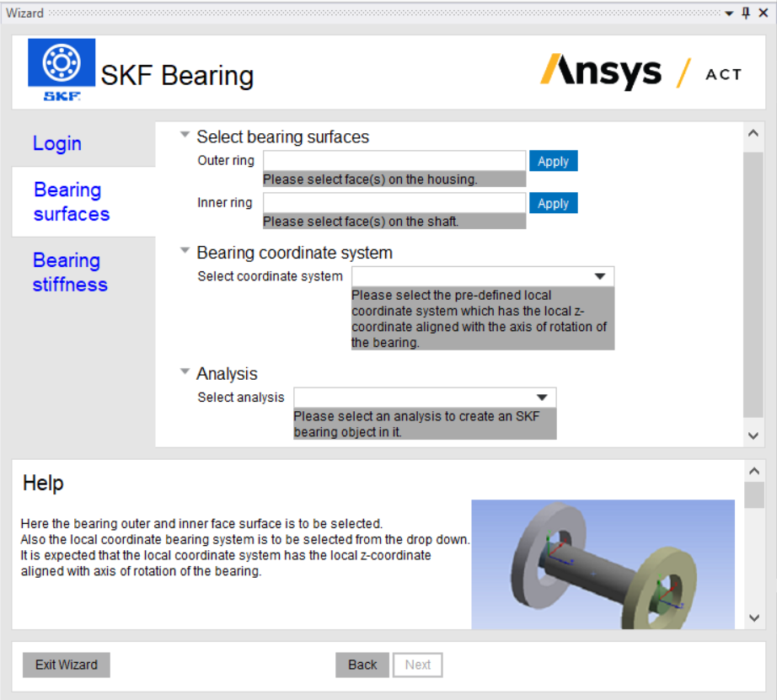This screenshot has height=700, width=777.
Task: Click the Exit Wizard button
Action: click(x=67, y=665)
